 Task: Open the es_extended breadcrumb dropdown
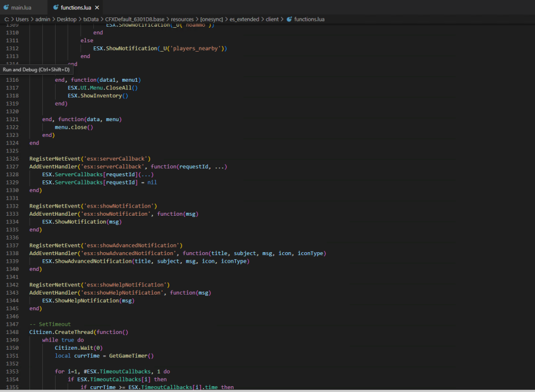pyautogui.click(x=244, y=19)
